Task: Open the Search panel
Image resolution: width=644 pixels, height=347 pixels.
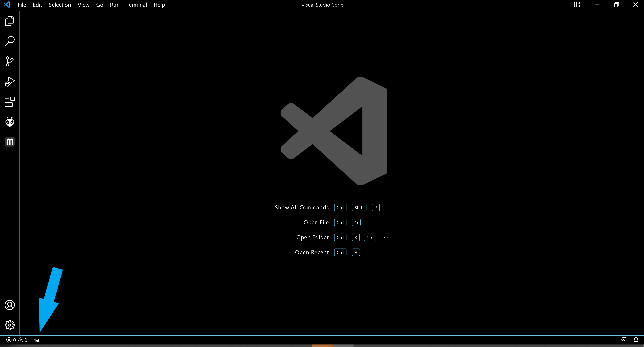Action: pos(9,41)
